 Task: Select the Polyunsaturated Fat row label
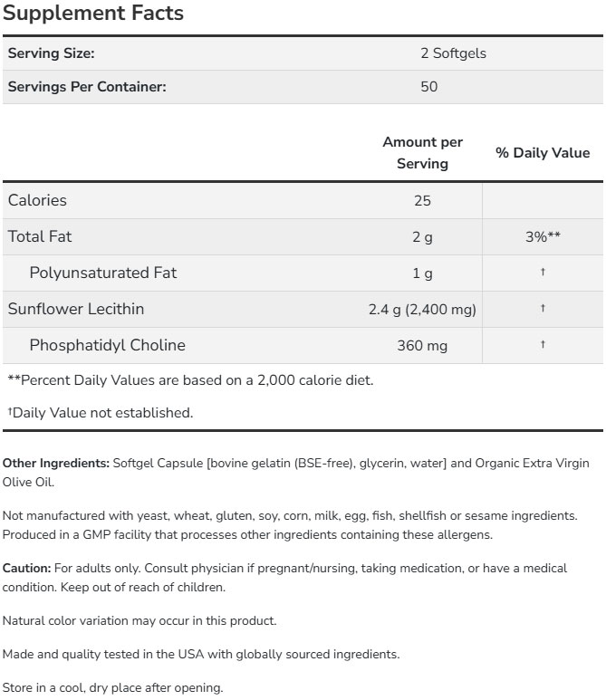point(103,273)
